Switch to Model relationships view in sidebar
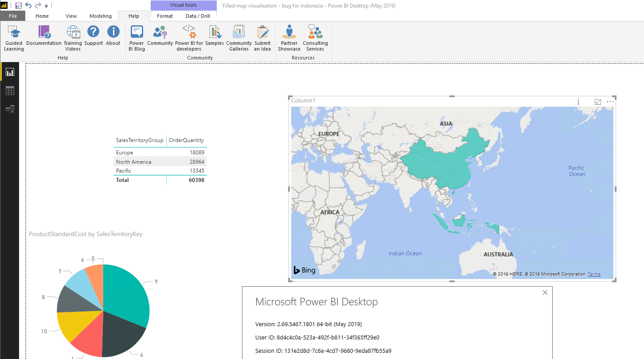This screenshot has height=359, width=644. click(10, 109)
